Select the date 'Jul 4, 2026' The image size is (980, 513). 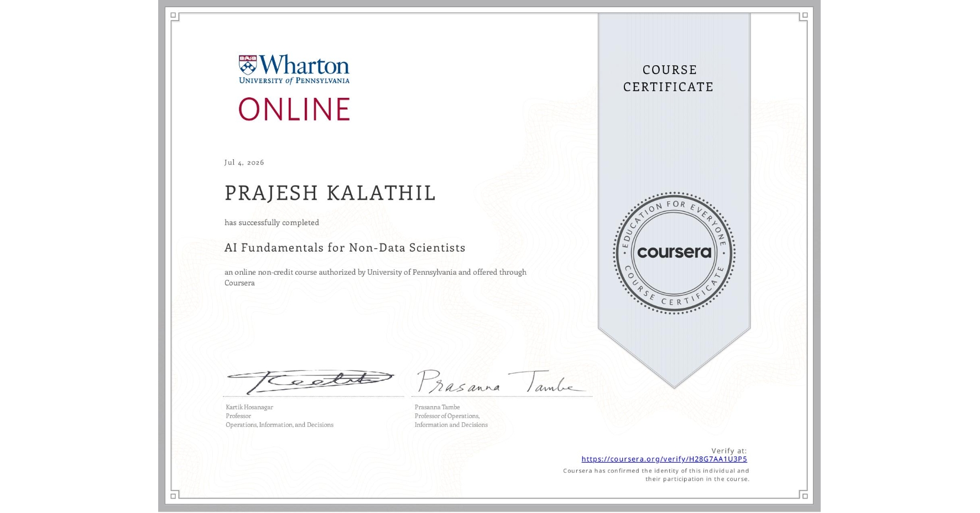click(x=244, y=163)
